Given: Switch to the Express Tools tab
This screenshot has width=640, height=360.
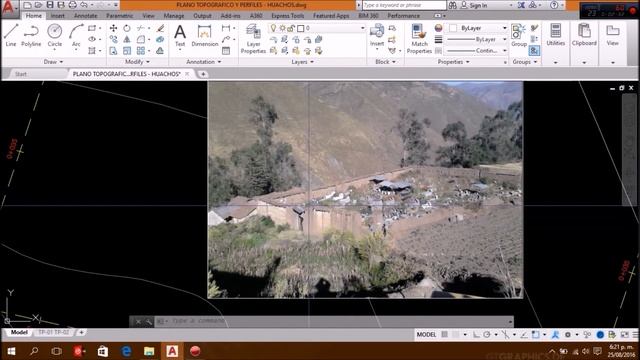Looking at the screenshot, I should (x=288, y=16).
